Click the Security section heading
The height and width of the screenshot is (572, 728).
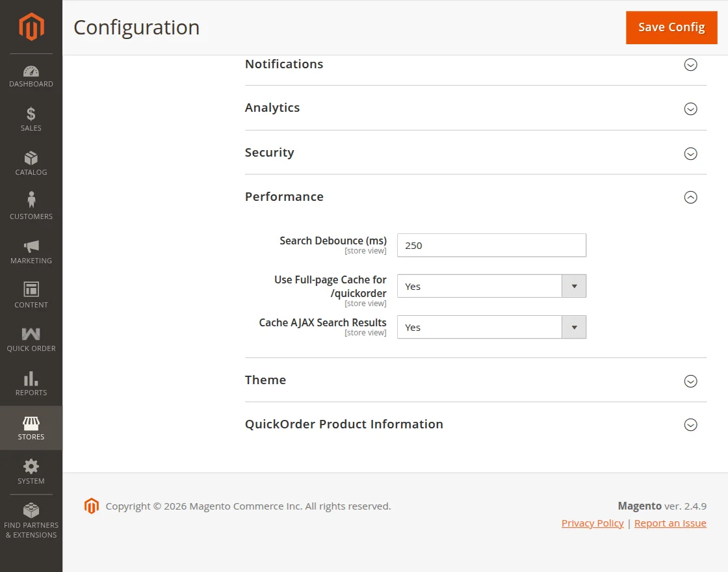coord(270,153)
